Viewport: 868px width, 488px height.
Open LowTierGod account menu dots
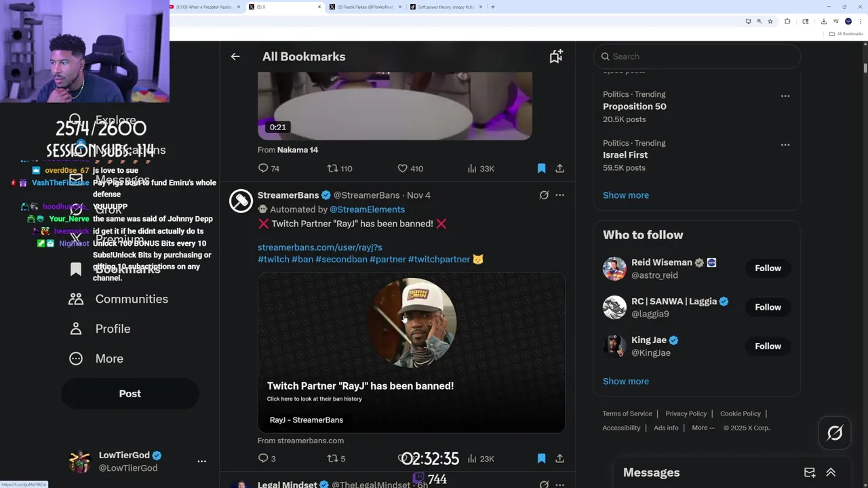point(201,462)
